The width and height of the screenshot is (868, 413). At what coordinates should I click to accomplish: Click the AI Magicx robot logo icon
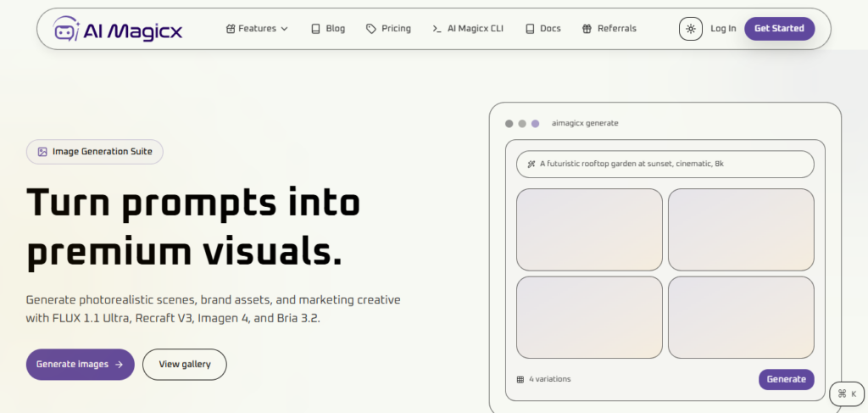tap(67, 28)
